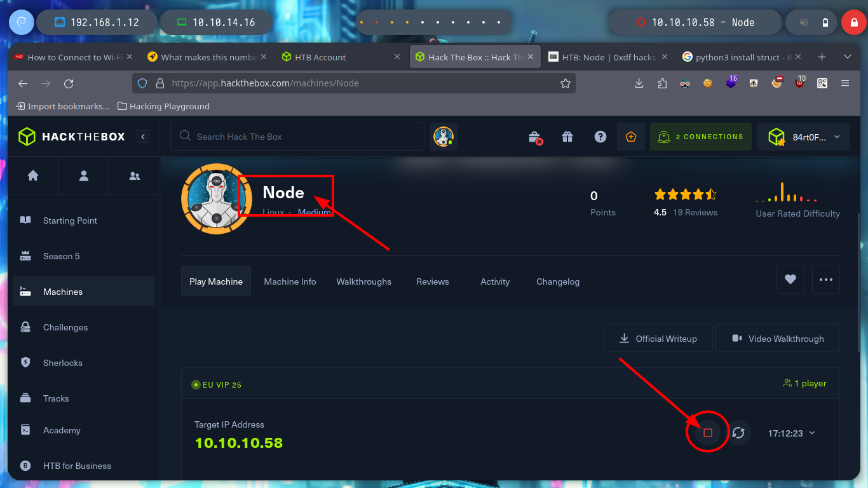868x488 pixels.
Task: Download the Official Writeup
Action: (x=658, y=339)
